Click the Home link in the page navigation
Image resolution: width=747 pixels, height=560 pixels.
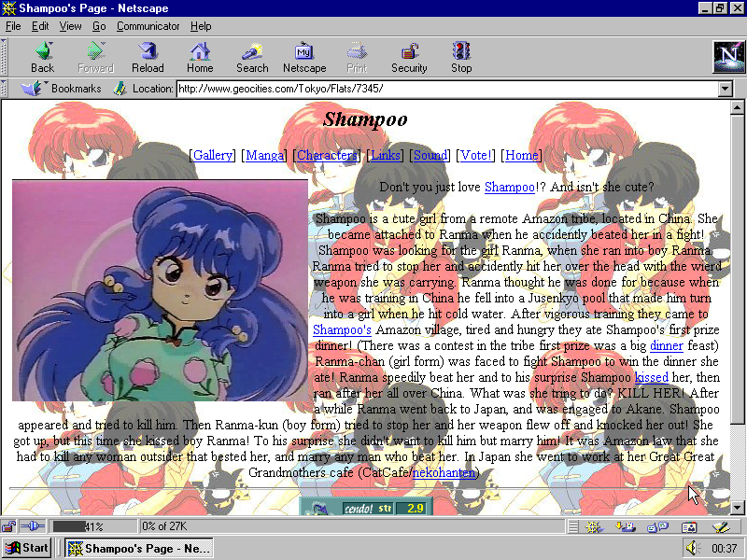coord(522,155)
